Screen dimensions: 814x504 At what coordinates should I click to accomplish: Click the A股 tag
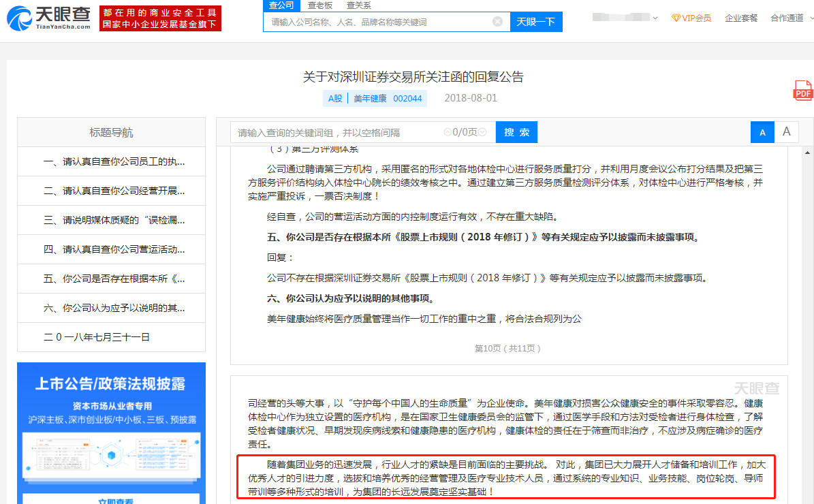[335, 99]
